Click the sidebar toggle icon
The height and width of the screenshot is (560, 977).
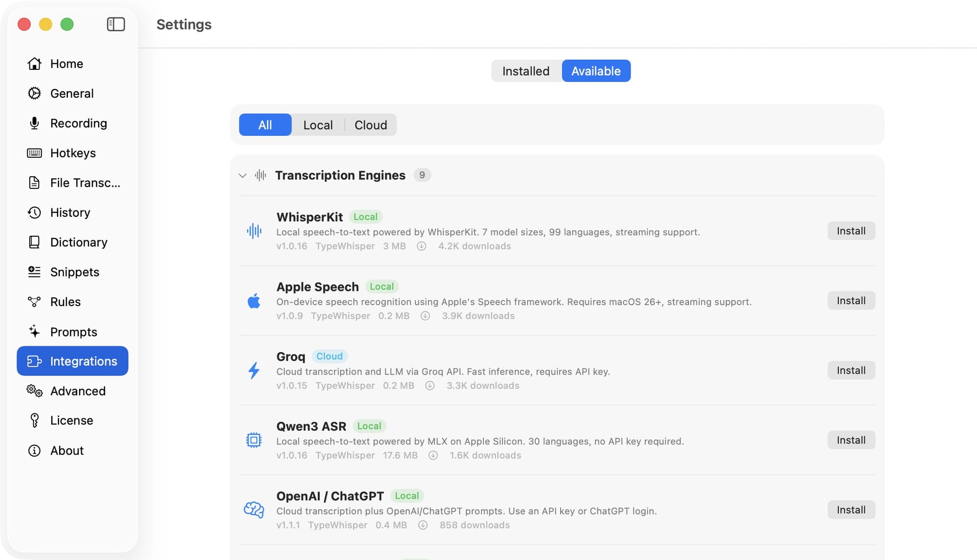pos(116,24)
